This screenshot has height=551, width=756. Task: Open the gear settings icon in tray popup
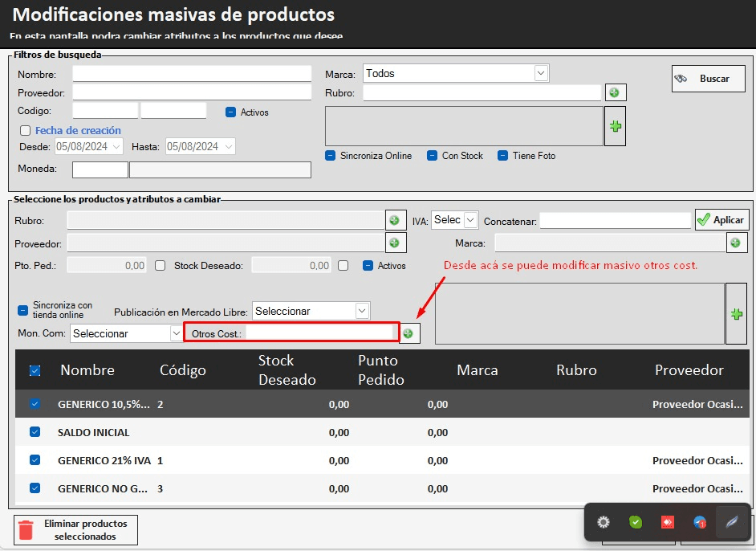point(604,522)
